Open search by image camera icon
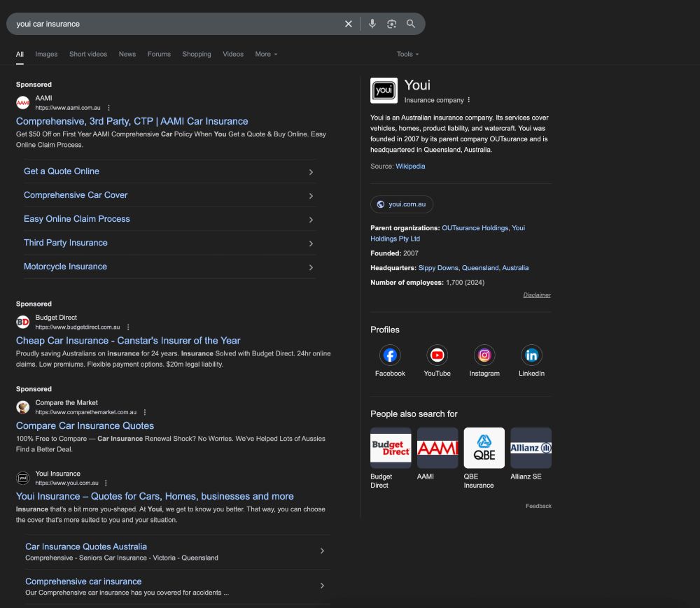 point(391,24)
